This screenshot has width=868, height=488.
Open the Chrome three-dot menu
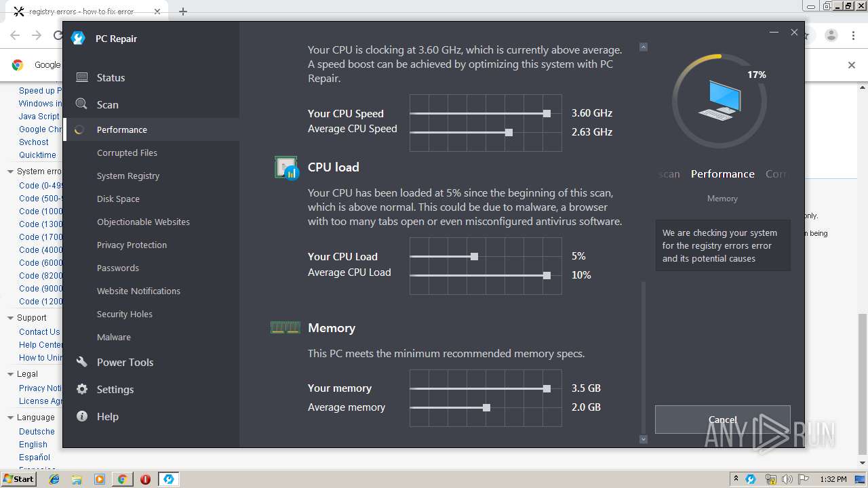click(853, 35)
